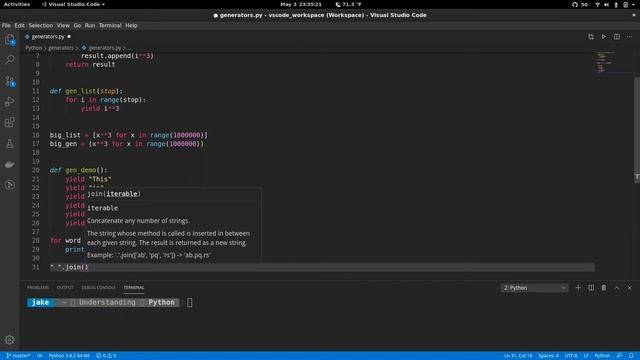Open the Testing flask icon view

(9, 143)
